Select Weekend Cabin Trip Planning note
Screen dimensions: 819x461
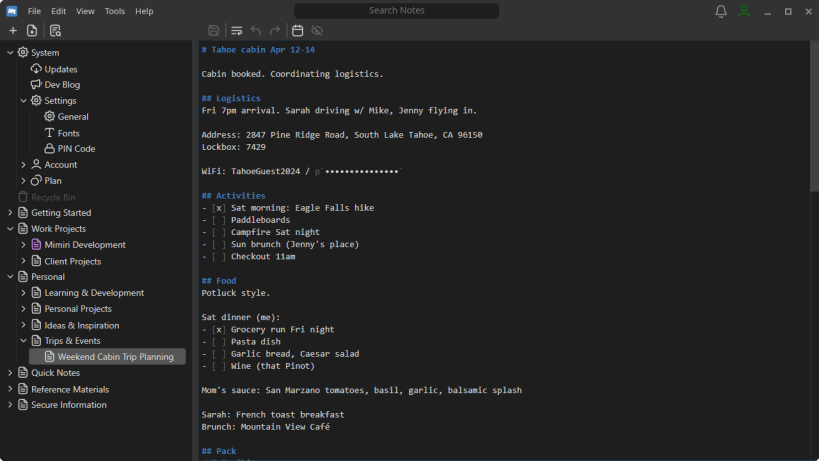click(x=108, y=357)
